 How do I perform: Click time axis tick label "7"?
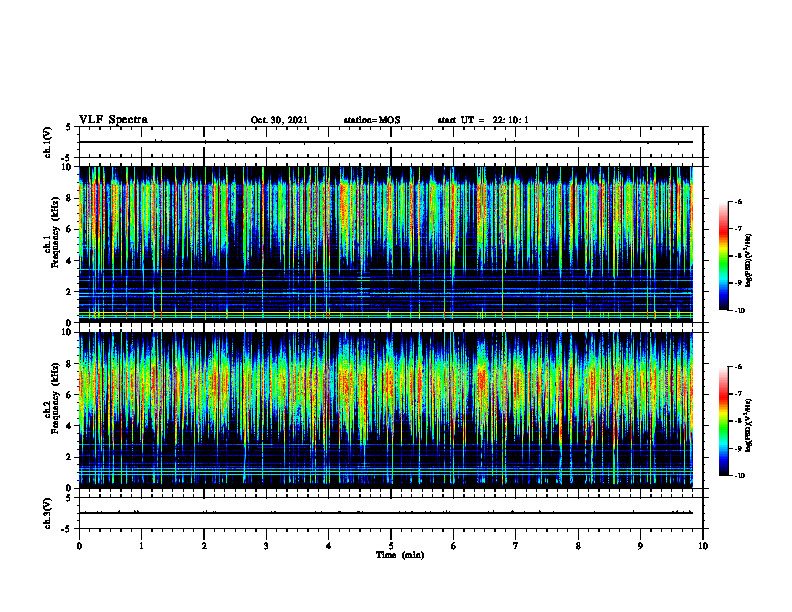516,546
